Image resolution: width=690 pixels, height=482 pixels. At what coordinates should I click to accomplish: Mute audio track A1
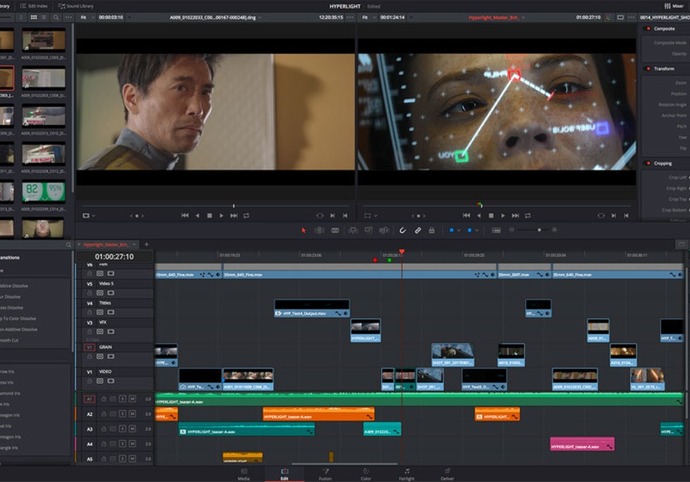click(132, 399)
